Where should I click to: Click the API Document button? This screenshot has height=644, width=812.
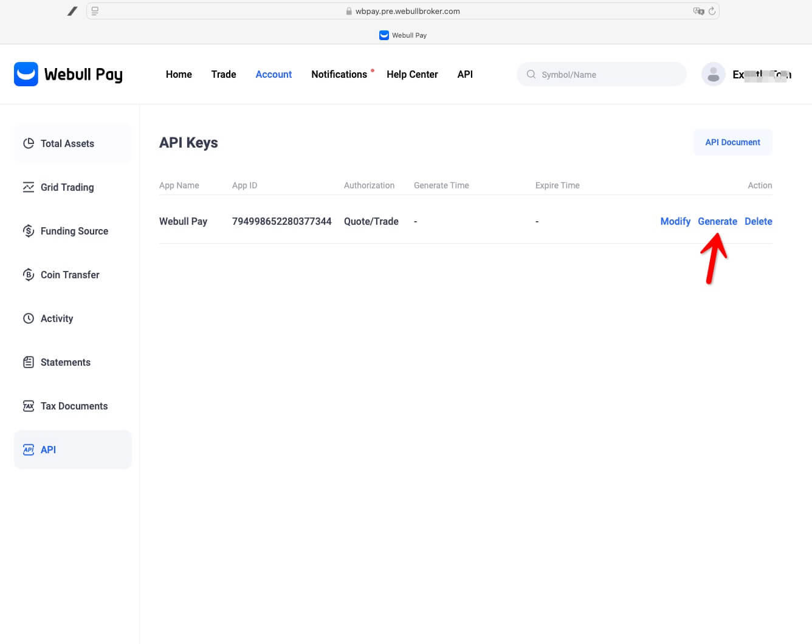(733, 142)
